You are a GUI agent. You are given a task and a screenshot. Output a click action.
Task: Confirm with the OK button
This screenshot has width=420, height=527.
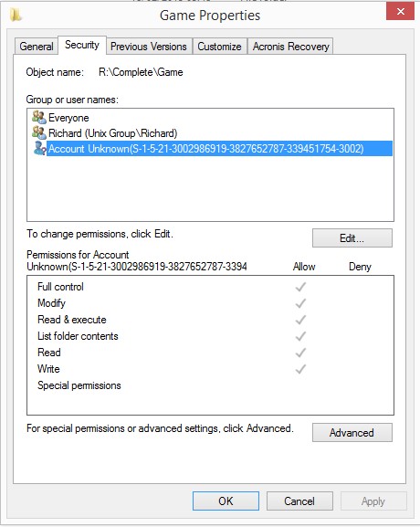tap(226, 501)
